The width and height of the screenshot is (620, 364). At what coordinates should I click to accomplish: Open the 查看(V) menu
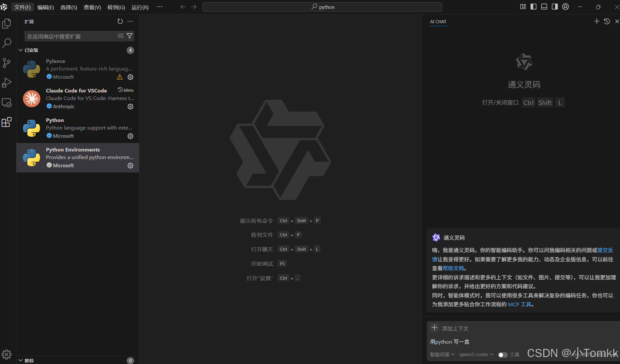coord(92,7)
